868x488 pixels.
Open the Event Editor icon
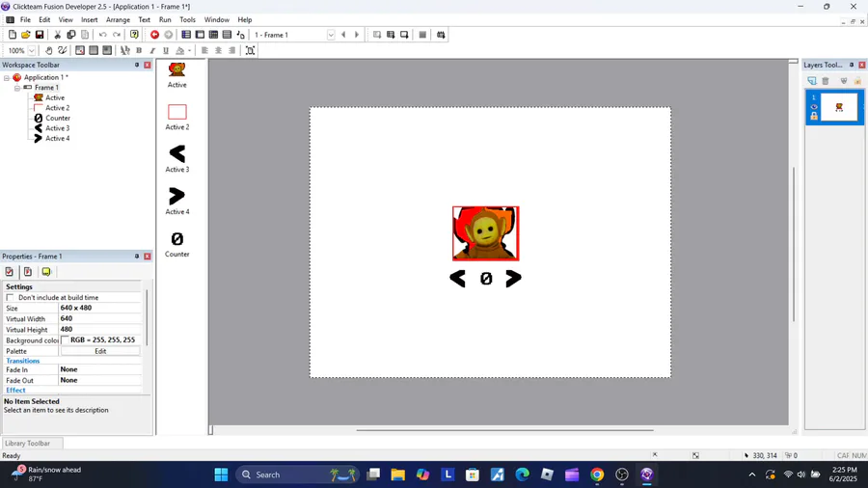click(213, 35)
